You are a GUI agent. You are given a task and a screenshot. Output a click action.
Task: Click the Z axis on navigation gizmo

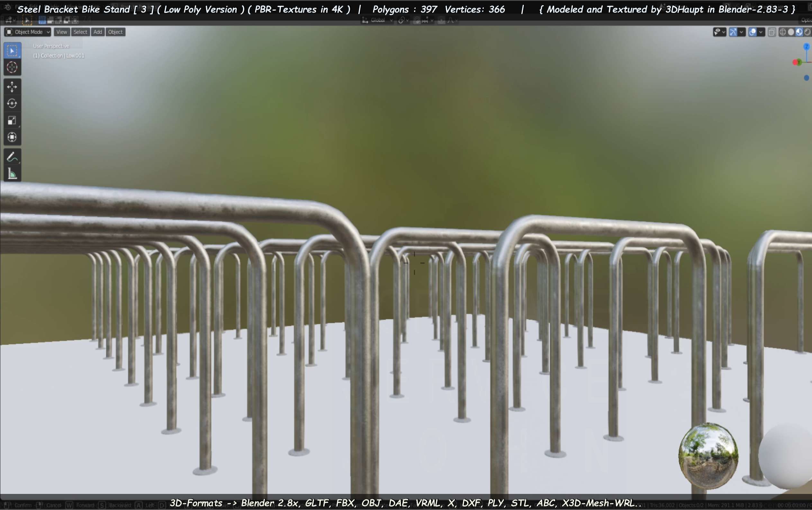pyautogui.click(x=806, y=47)
